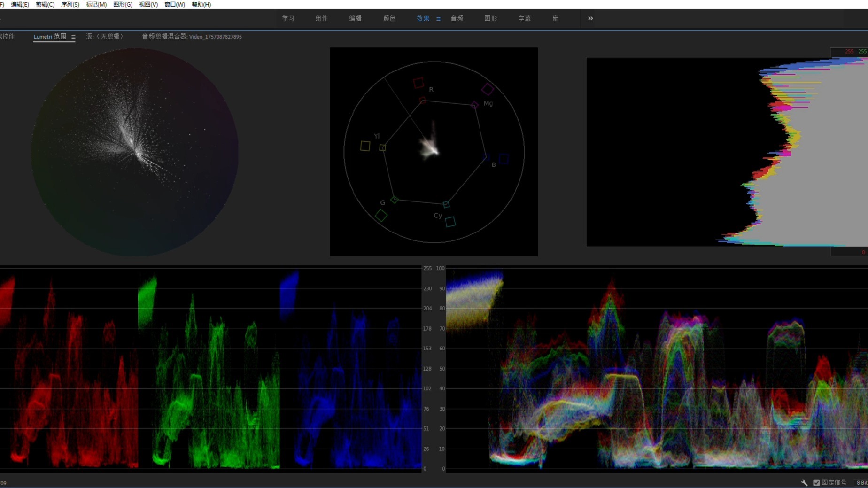Open the Lumetri 范围 panel menu icon
The image size is (868, 488).
pos(73,37)
